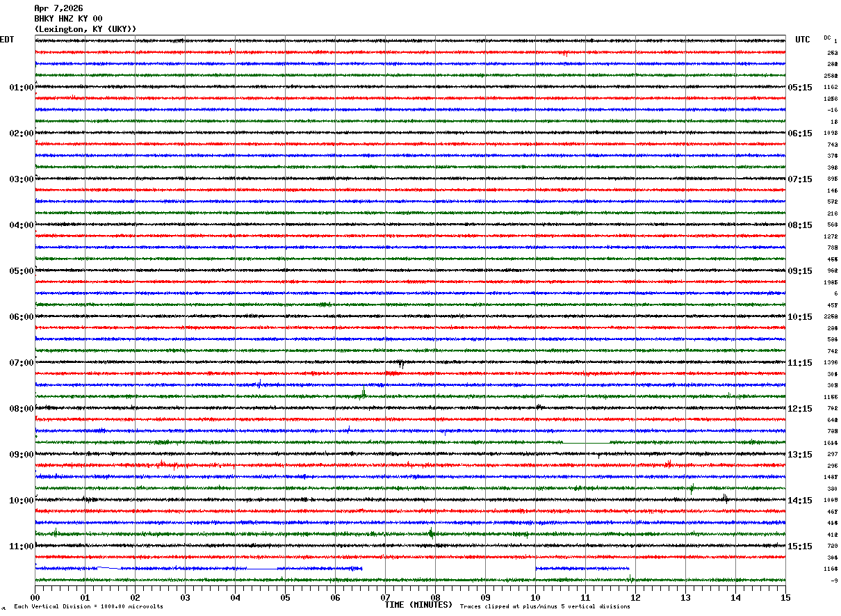Select the 09:00 EDT row label
Viewport: 841px width, 616px height.
coord(22,455)
